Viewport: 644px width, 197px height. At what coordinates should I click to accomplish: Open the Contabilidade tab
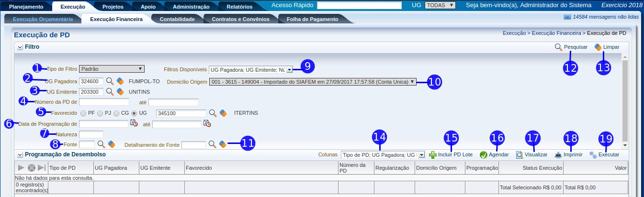tap(177, 19)
